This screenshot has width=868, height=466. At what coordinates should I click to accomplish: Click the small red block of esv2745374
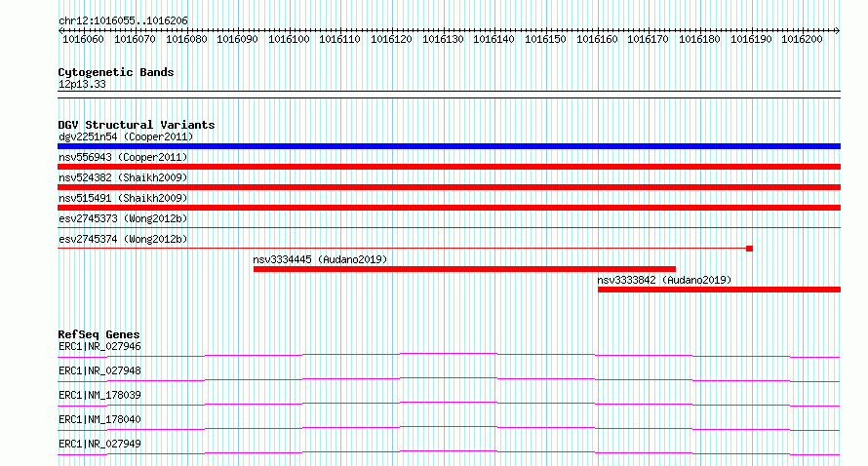pos(750,249)
